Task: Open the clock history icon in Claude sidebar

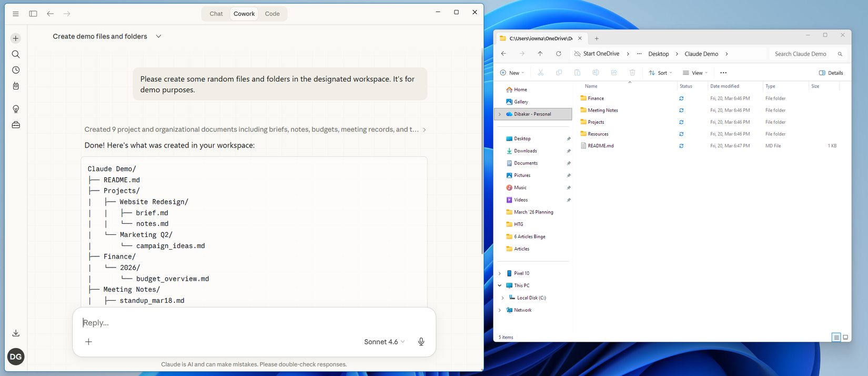Action: [16, 70]
